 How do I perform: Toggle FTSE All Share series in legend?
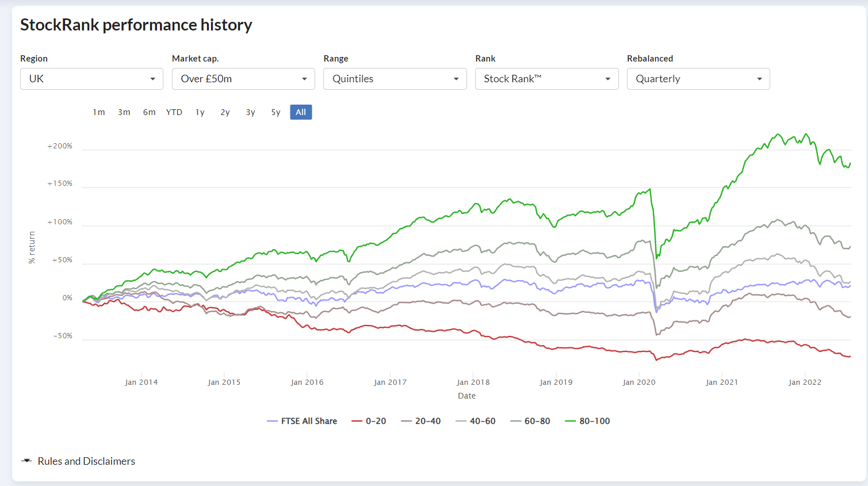[302, 421]
